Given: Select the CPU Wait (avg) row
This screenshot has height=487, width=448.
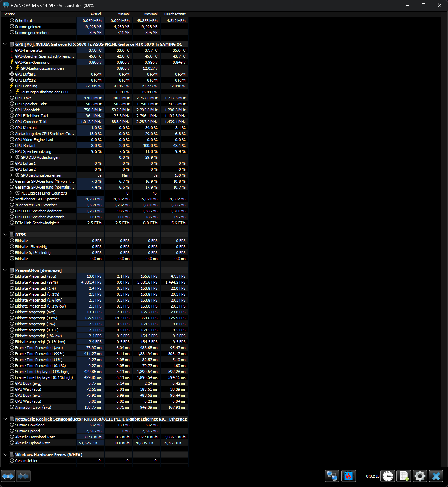Looking at the screenshot, I should pos(94,401).
